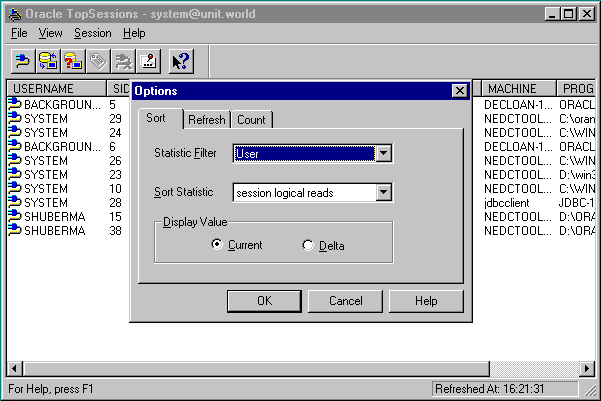
Task: Switch to the Count tab
Action: 251,120
